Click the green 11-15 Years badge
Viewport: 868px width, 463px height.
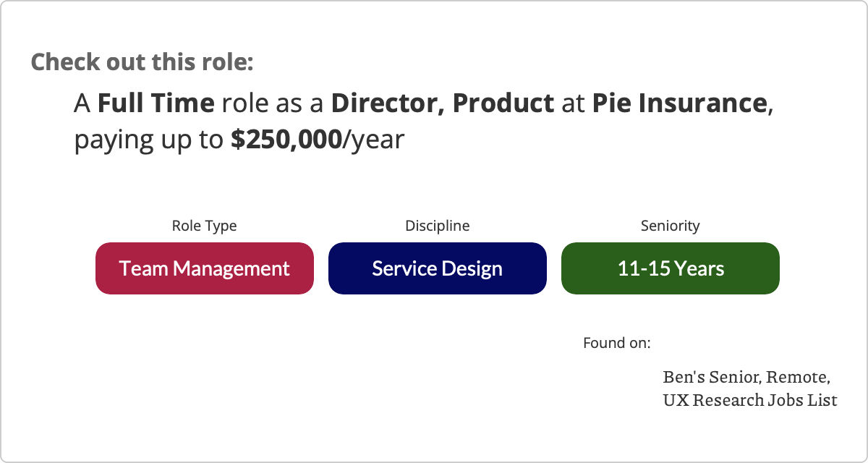pos(671,268)
